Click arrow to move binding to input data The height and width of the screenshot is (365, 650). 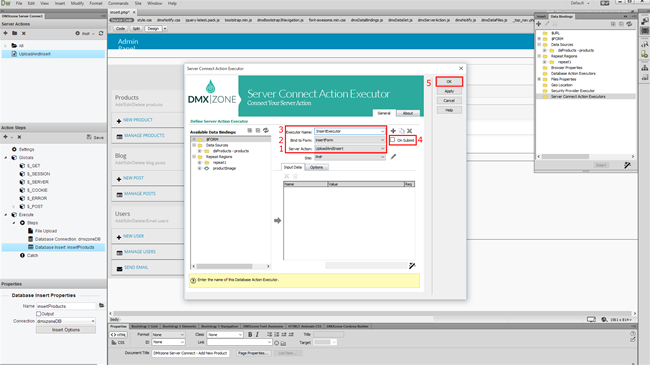coord(277,221)
